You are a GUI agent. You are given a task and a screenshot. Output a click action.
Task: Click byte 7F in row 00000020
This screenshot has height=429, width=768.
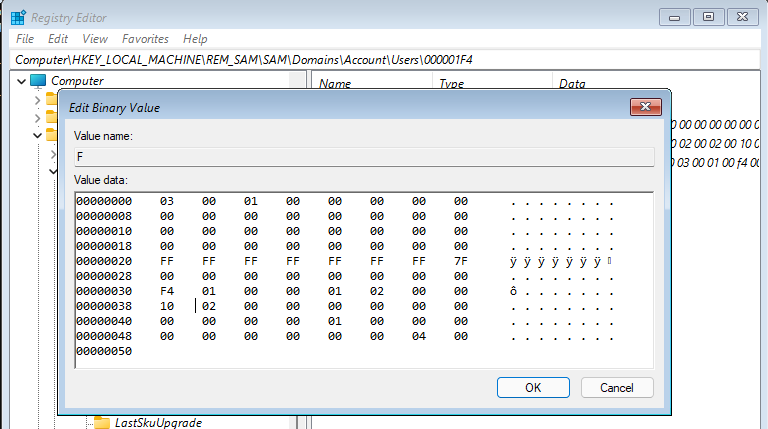461,261
